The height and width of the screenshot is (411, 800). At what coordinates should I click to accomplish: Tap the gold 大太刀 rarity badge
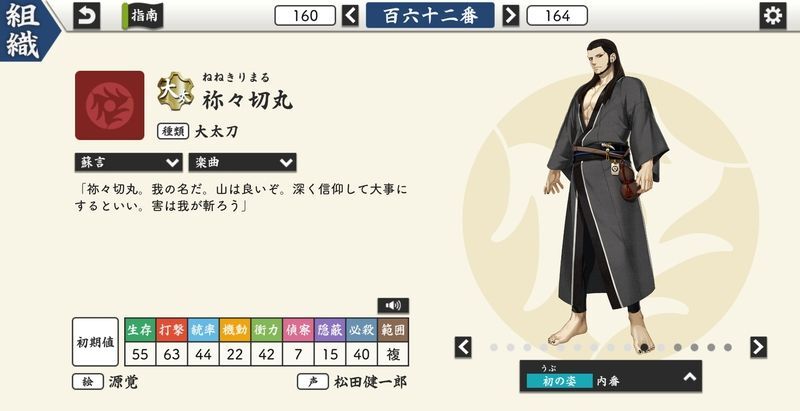[175, 89]
